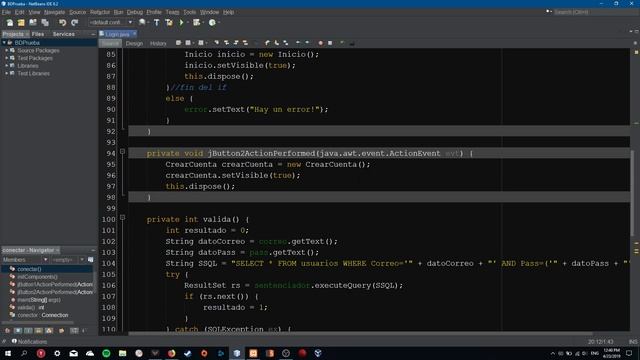
Task: Open the Refactor menu
Action: click(x=100, y=12)
